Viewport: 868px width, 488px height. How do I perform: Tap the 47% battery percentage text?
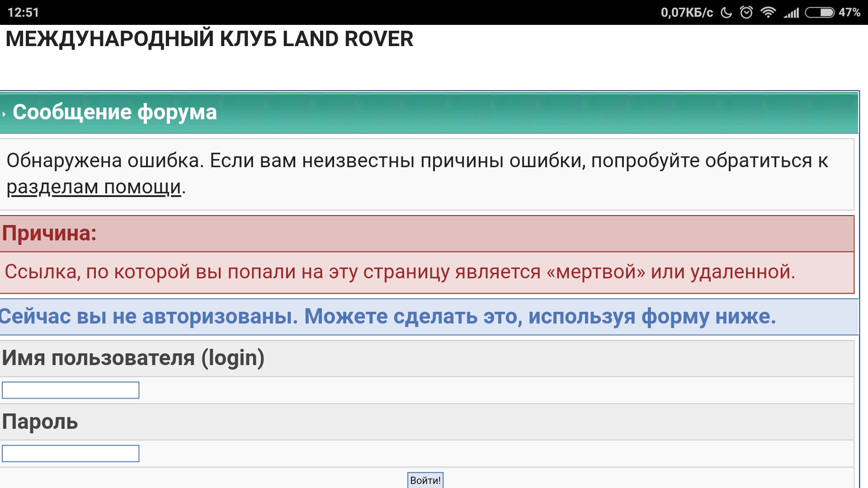pyautogui.click(x=849, y=12)
